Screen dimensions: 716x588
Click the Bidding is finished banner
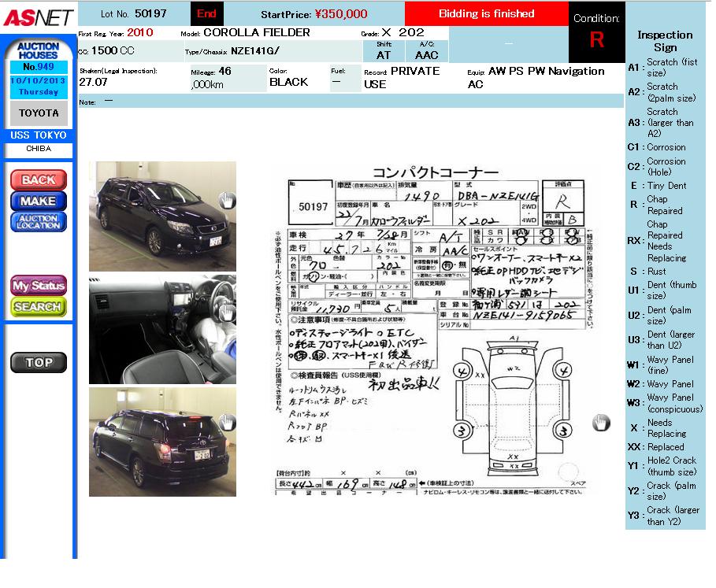(486, 13)
